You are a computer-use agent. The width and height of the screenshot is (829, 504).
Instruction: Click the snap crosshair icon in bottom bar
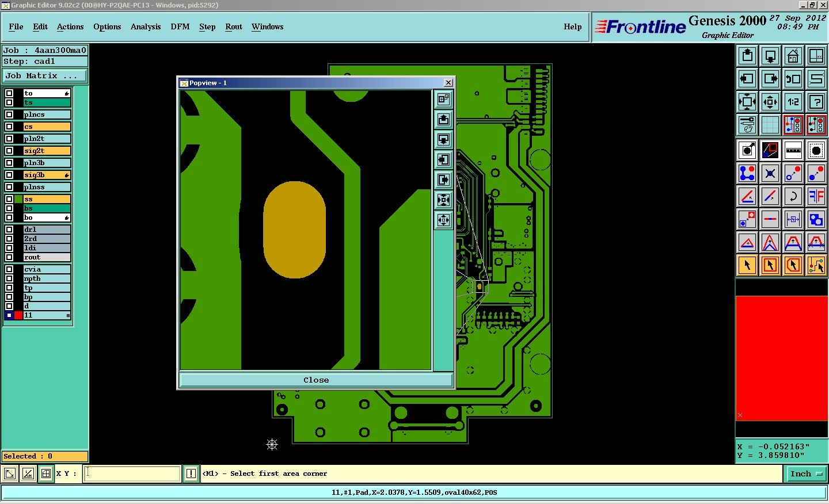46,474
